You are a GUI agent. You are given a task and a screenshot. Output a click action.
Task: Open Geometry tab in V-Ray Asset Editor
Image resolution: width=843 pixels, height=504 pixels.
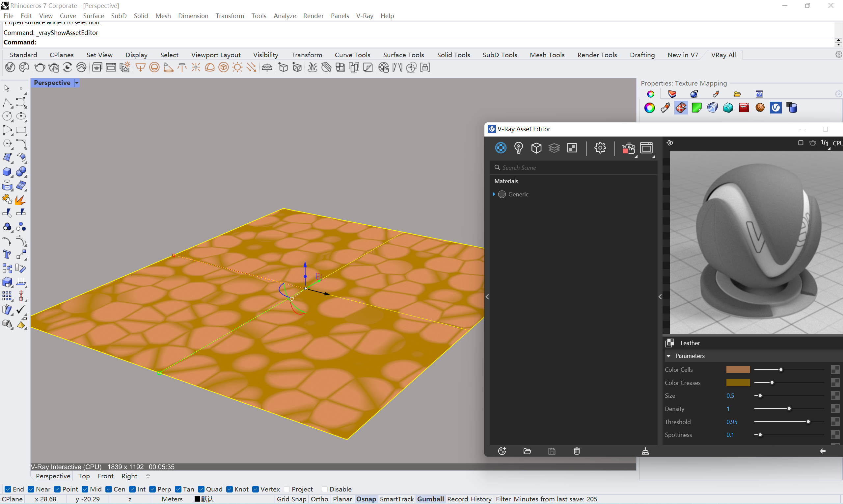coord(536,148)
